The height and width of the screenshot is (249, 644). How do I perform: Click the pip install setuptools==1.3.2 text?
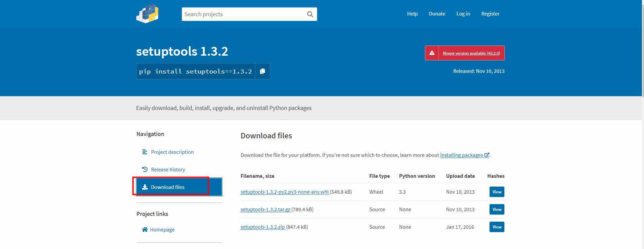click(195, 71)
